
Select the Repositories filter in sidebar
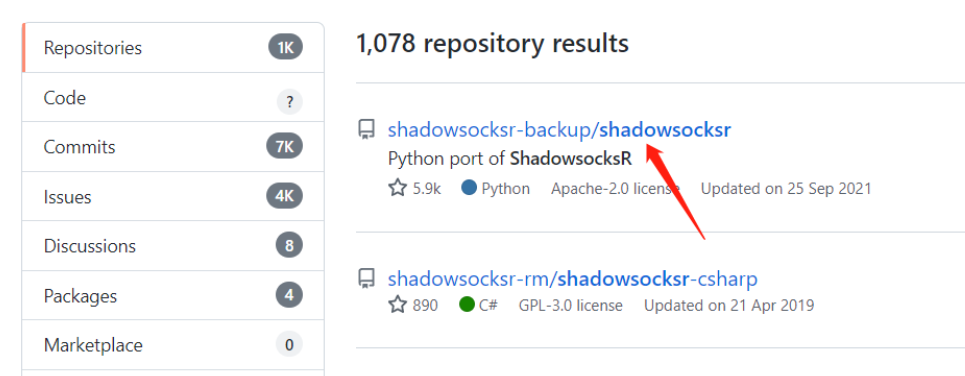coord(173,48)
